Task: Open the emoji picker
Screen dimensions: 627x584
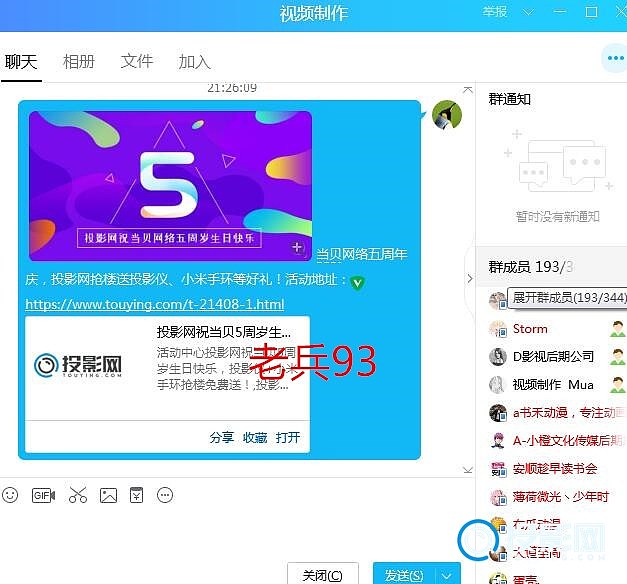Action: (x=10, y=495)
